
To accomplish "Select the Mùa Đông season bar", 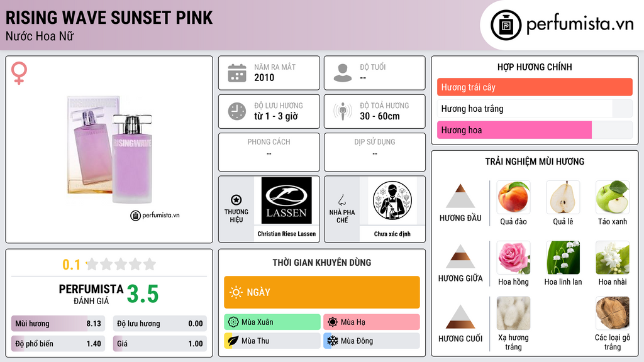I will coord(372,341).
